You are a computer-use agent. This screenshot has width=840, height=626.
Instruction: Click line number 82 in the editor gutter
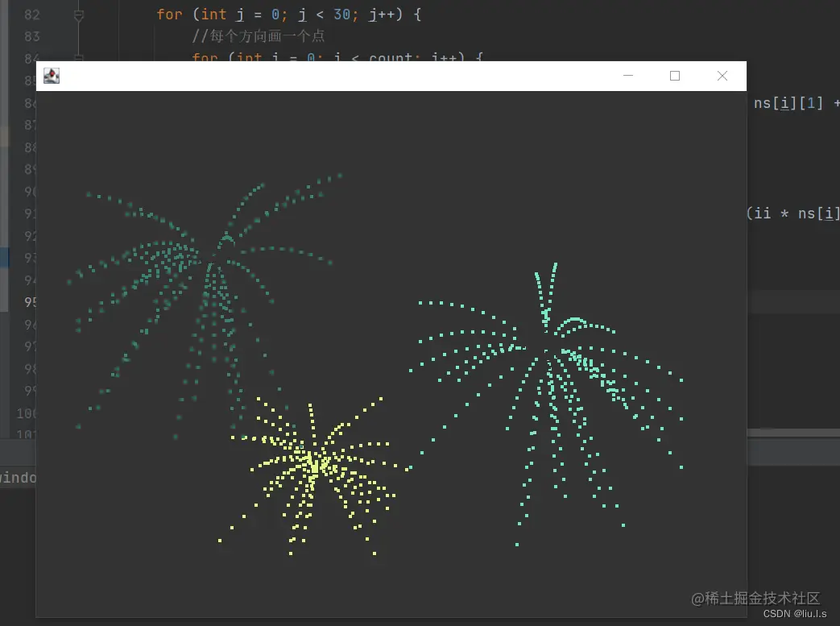(32, 15)
